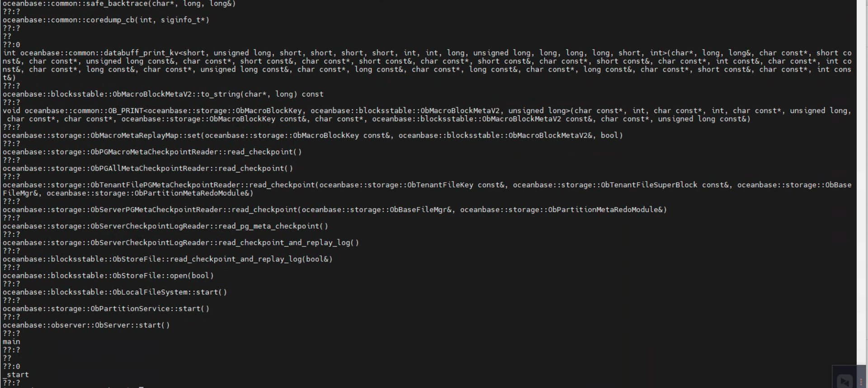Click the coredump_cb(int, siginfo_t*) line

(x=106, y=20)
